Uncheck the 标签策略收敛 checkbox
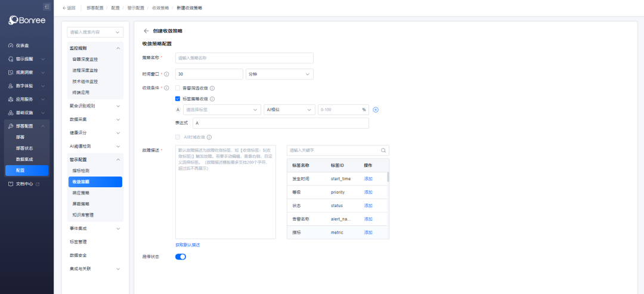This screenshot has height=294, width=644. 178,99
